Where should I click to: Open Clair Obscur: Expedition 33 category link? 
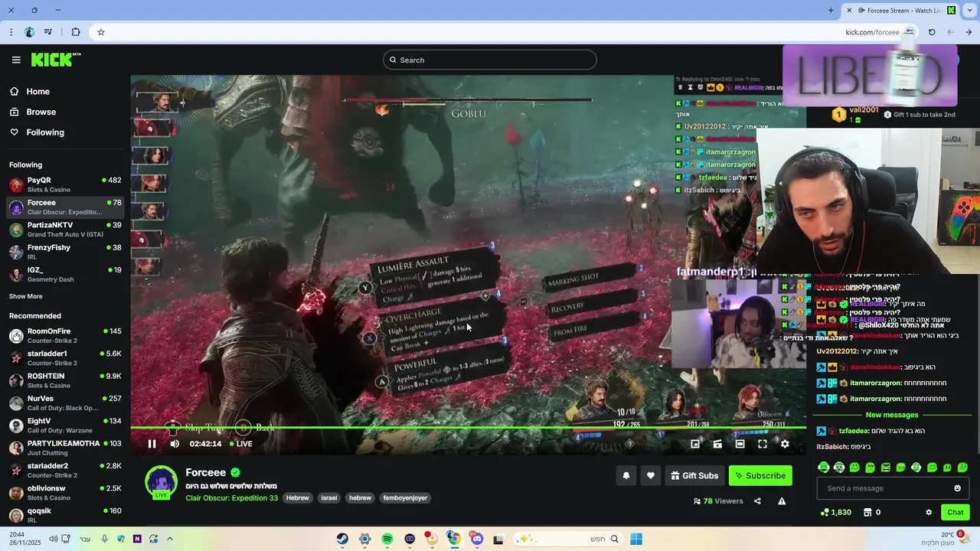point(231,497)
